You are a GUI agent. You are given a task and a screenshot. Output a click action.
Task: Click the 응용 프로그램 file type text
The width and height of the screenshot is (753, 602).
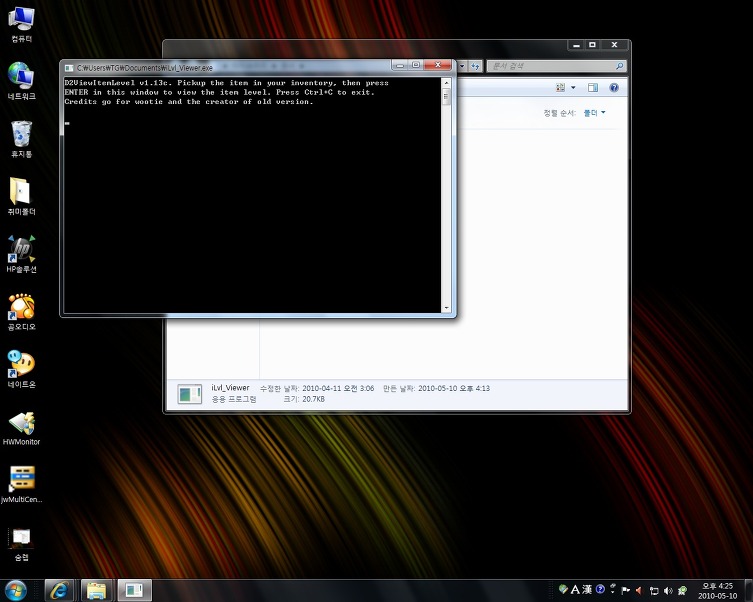[234, 399]
